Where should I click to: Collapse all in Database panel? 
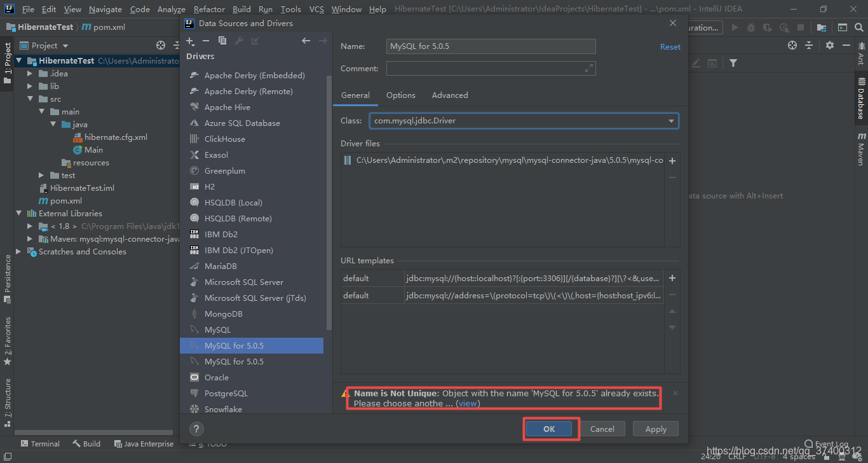click(809, 45)
